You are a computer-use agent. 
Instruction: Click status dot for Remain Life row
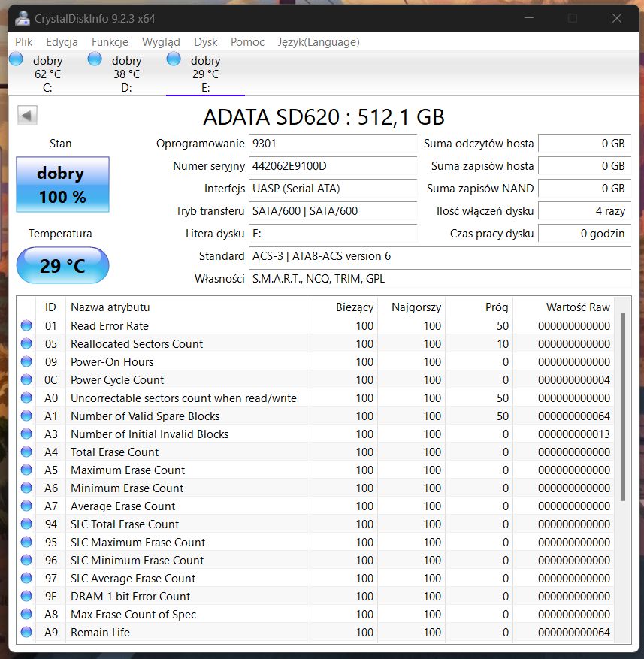[x=26, y=632]
